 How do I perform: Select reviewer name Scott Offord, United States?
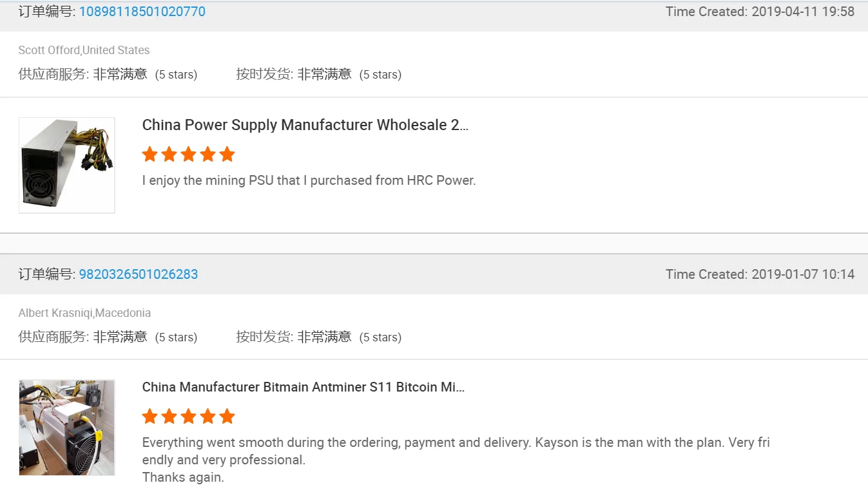point(84,50)
